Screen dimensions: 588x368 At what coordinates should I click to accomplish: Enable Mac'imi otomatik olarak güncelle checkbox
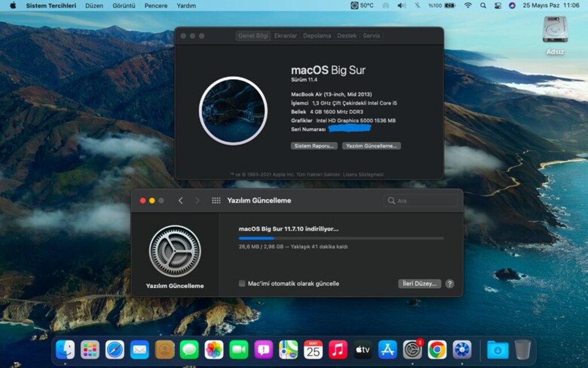(242, 283)
